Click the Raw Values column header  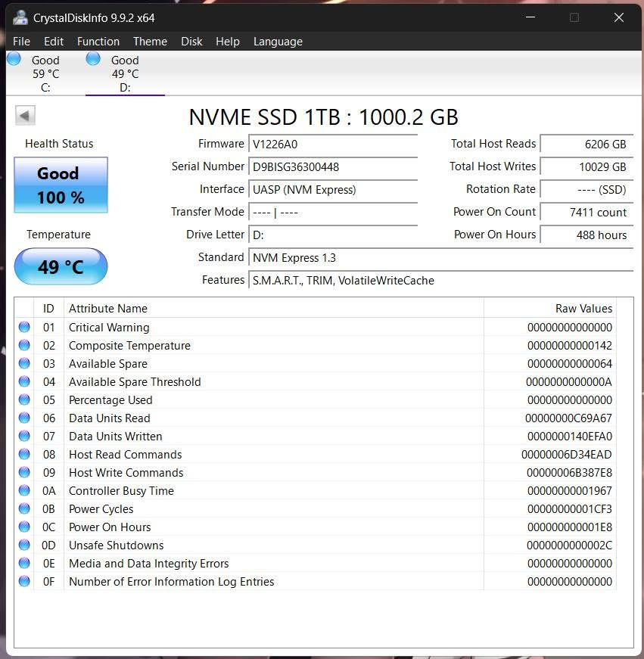tap(550, 309)
